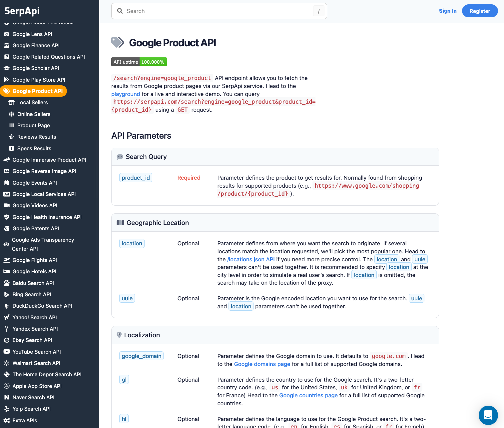Image resolution: width=504 pixels, height=428 pixels.
Task: Click the Local Sellers store icon
Action: [x=11, y=102]
